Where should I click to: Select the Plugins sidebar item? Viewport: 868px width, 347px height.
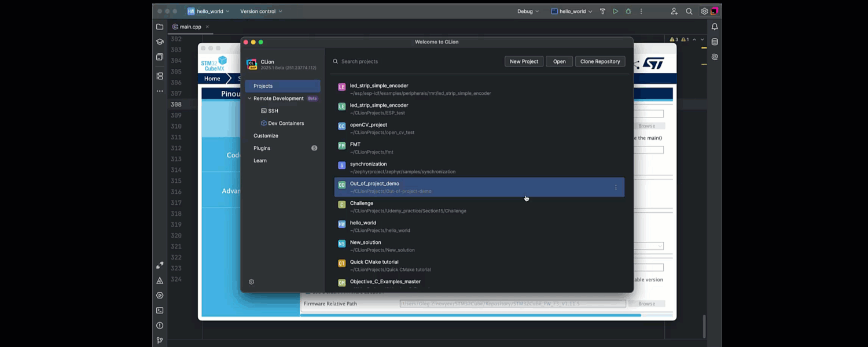click(x=262, y=148)
